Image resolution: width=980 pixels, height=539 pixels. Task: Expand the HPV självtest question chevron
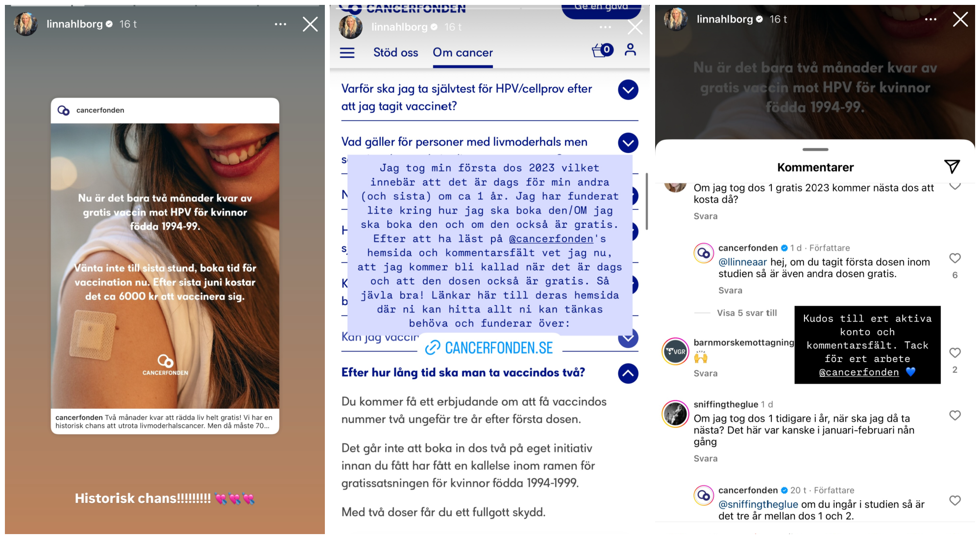click(x=628, y=90)
